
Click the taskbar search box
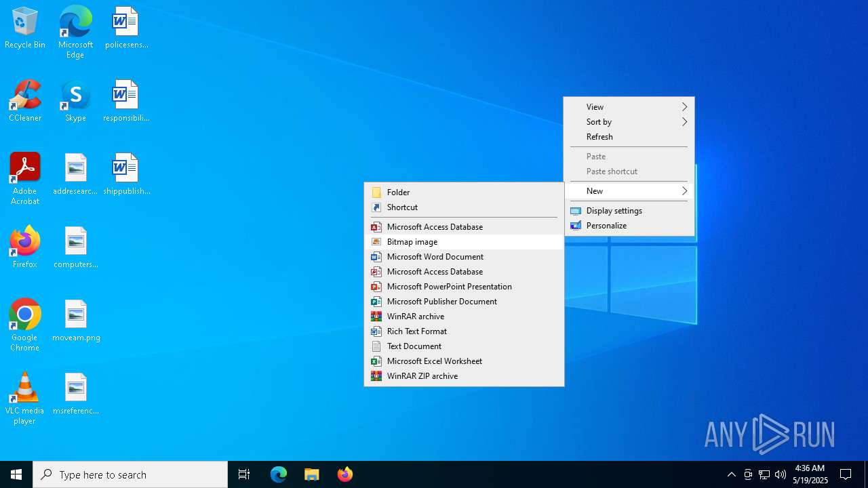pyautogui.click(x=130, y=474)
